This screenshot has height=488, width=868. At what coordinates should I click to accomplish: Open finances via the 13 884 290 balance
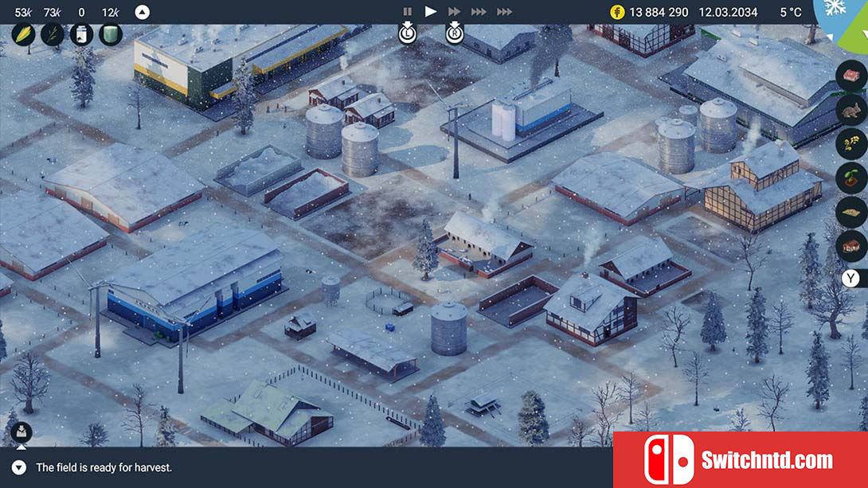(659, 12)
